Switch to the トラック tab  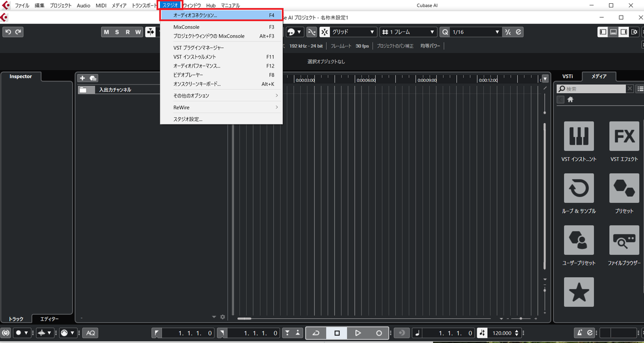tap(16, 319)
